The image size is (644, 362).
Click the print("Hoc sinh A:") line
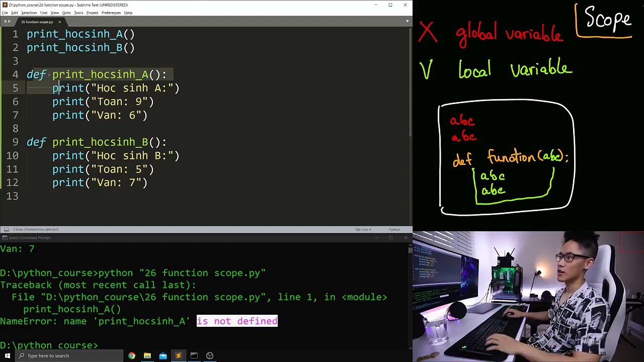[116, 88]
